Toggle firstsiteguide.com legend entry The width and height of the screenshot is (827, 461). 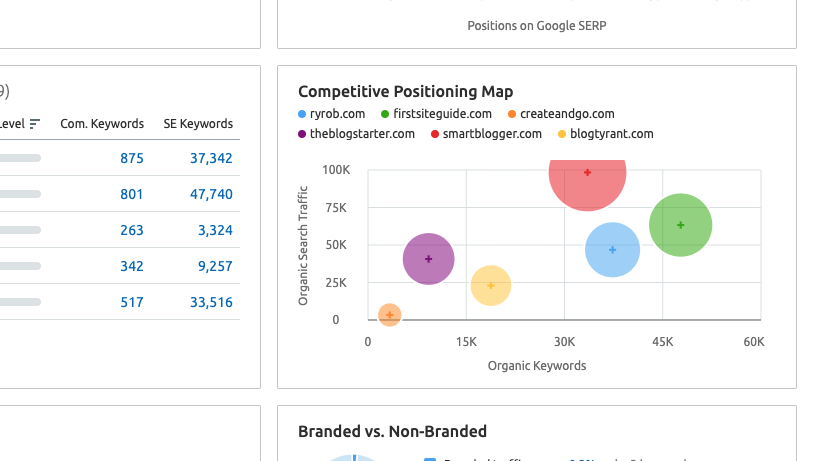(x=436, y=114)
